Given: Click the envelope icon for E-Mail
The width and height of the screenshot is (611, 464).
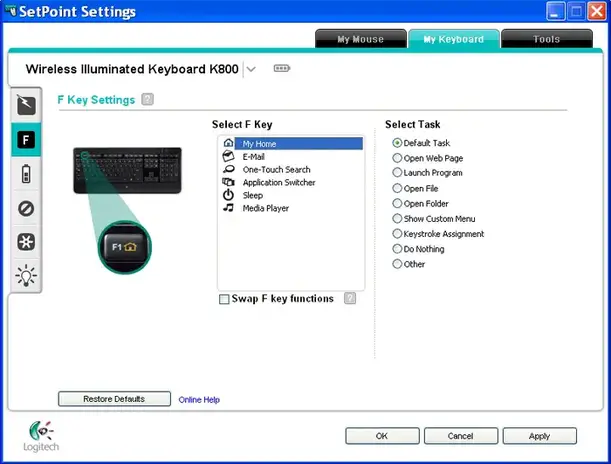Looking at the screenshot, I should pos(228,156).
